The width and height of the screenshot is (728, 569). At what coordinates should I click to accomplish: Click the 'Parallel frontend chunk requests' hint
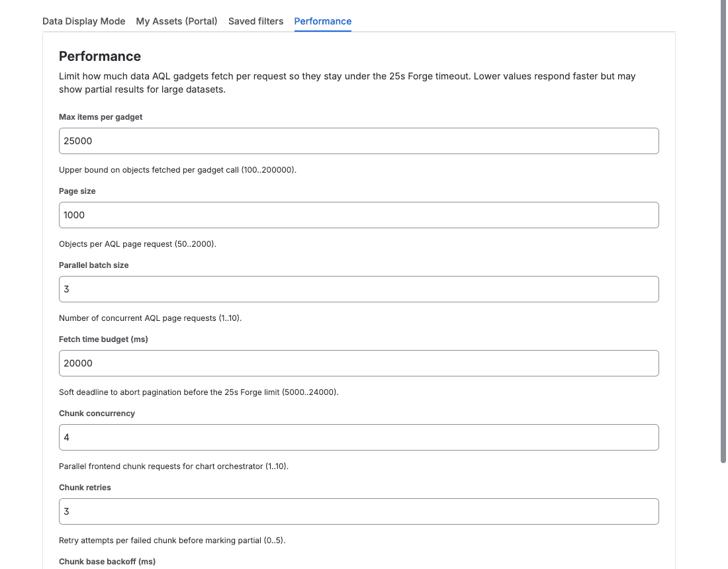(x=173, y=466)
